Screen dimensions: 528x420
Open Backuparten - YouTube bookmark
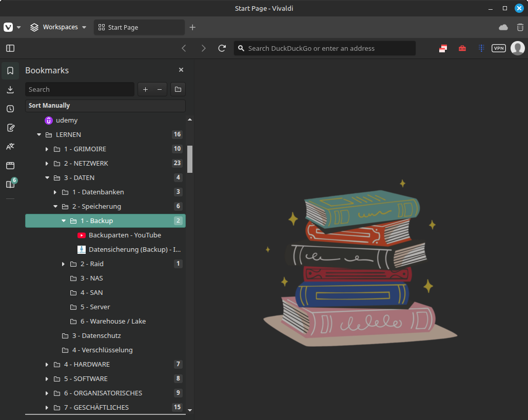(x=105, y=235)
